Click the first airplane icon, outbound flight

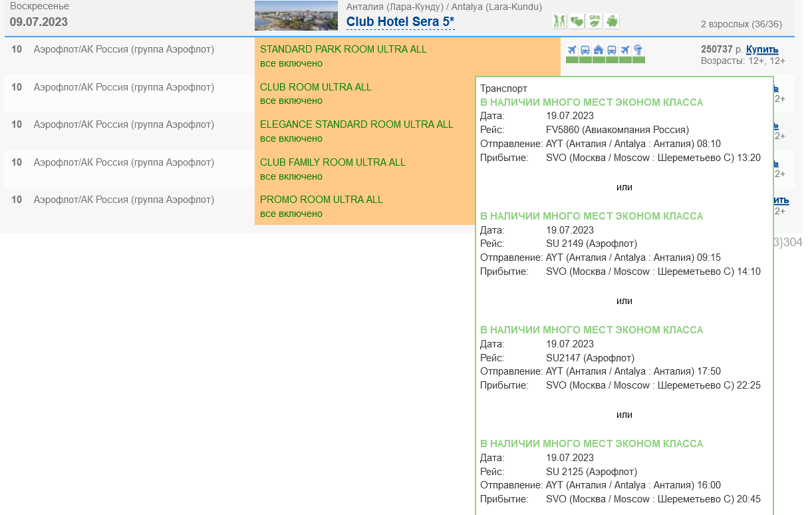pos(572,50)
